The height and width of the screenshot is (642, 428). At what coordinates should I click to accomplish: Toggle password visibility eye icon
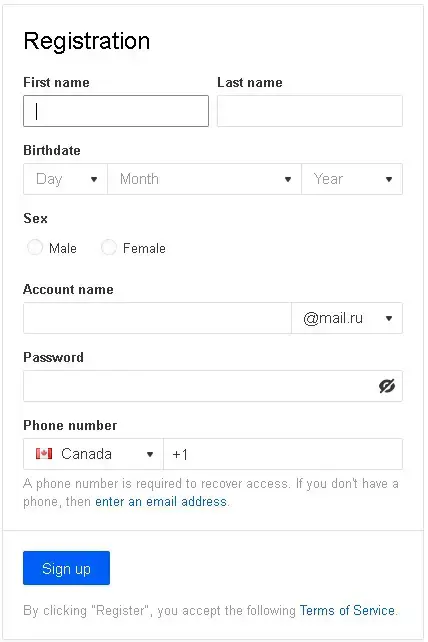[x=387, y=386]
